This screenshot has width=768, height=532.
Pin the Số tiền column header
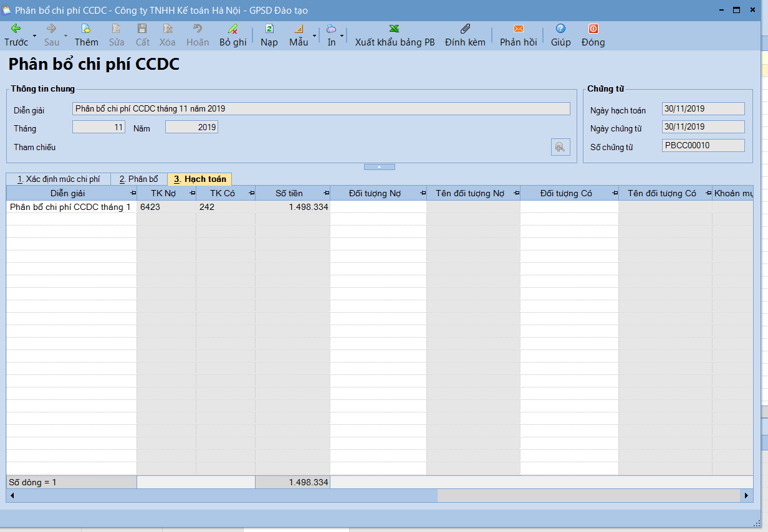[325, 194]
